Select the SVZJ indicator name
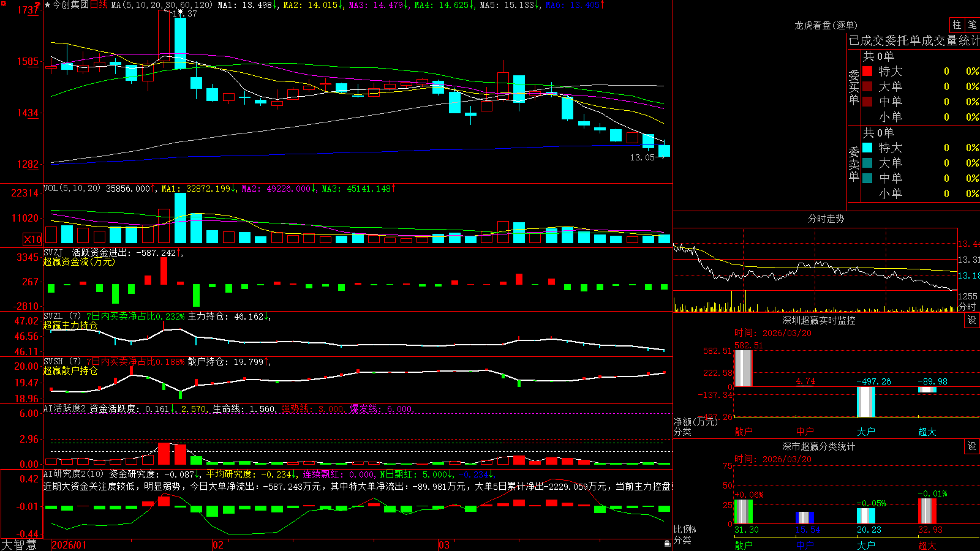 [53, 252]
